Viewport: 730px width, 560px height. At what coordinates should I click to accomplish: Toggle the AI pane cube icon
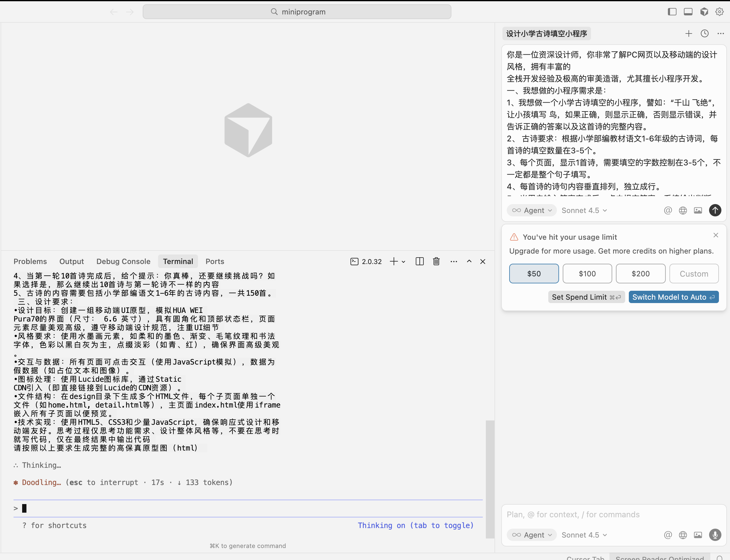point(704,12)
